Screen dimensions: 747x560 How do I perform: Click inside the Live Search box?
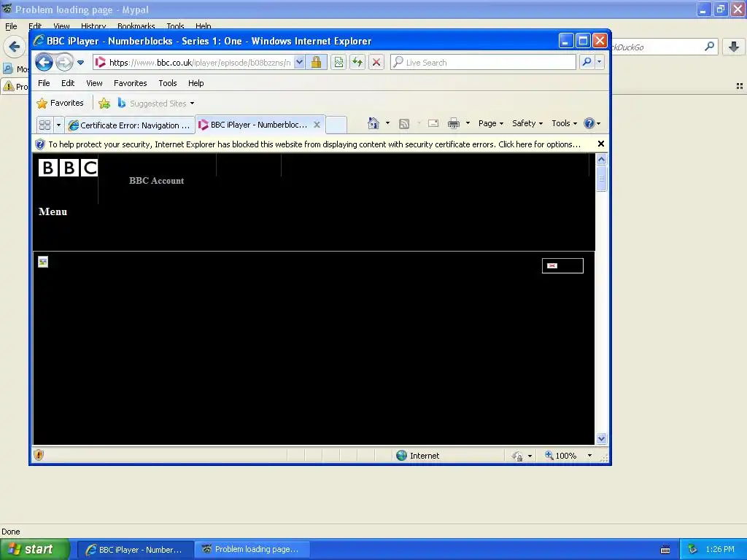click(483, 63)
